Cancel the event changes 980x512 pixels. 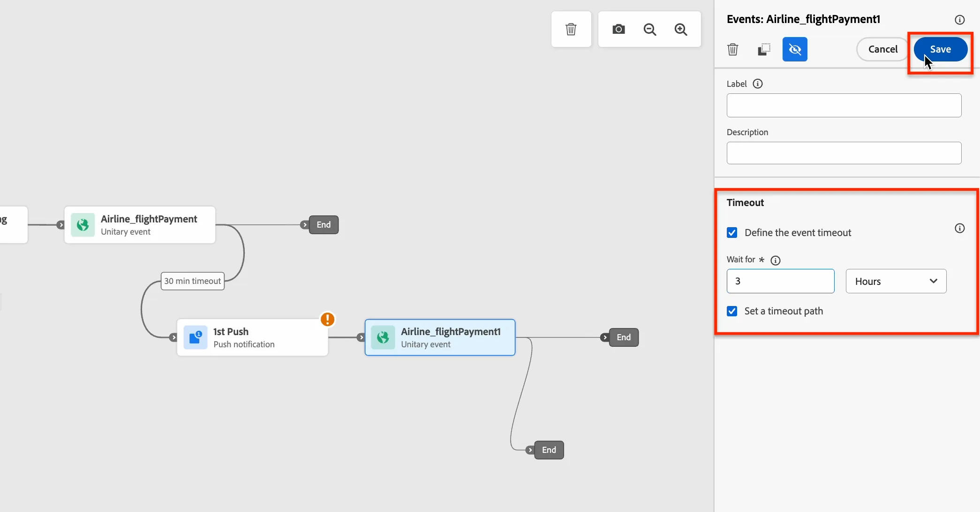[882, 49]
